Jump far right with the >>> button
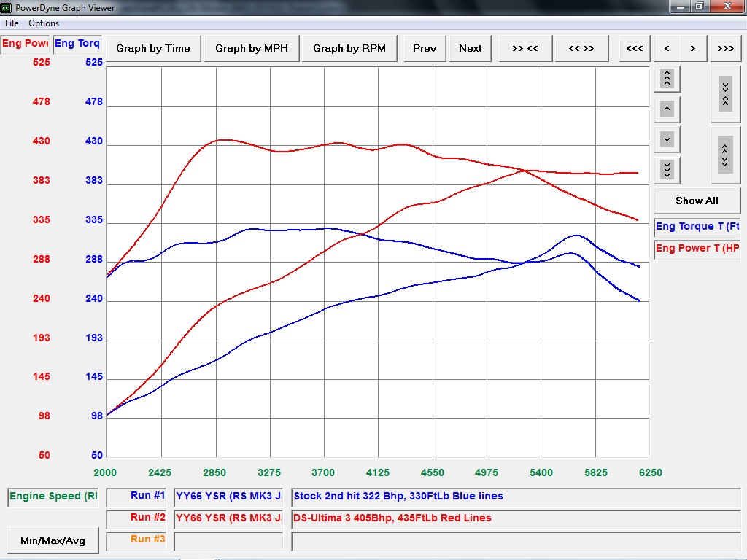Viewport: 747px width, 560px height. 726,48
